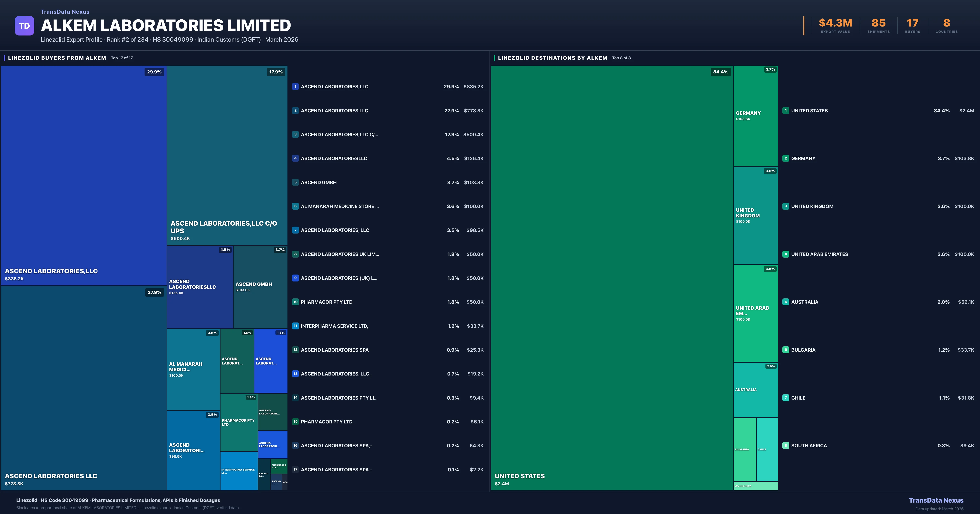Click rank badge 11 beside INTERPHARMA SERVICE LTD
The width and height of the screenshot is (980, 514).
[x=295, y=326]
